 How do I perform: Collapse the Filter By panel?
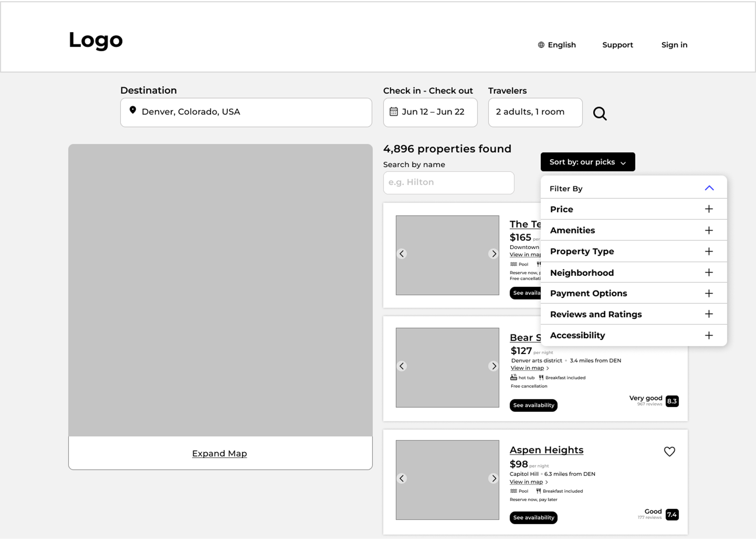coord(709,188)
